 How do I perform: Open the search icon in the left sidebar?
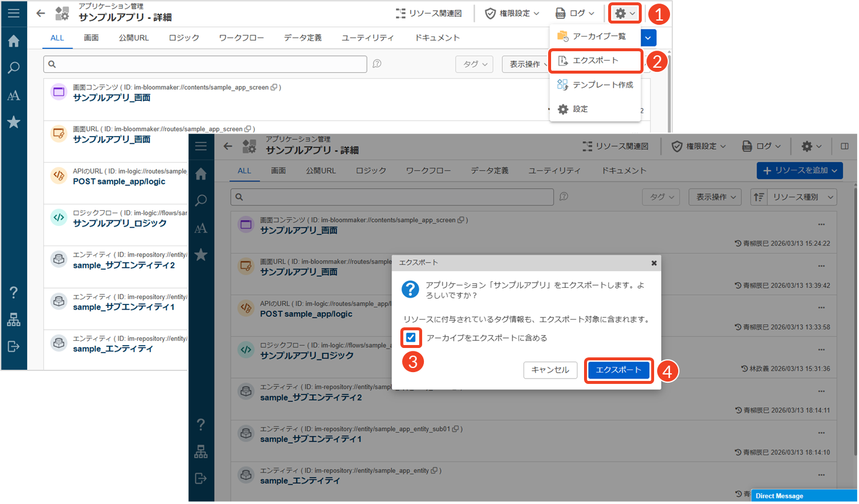tap(201, 200)
